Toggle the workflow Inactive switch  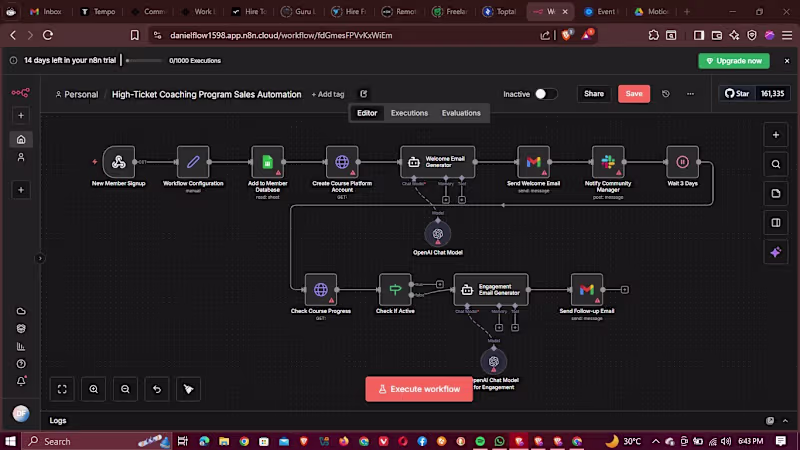tap(545, 94)
